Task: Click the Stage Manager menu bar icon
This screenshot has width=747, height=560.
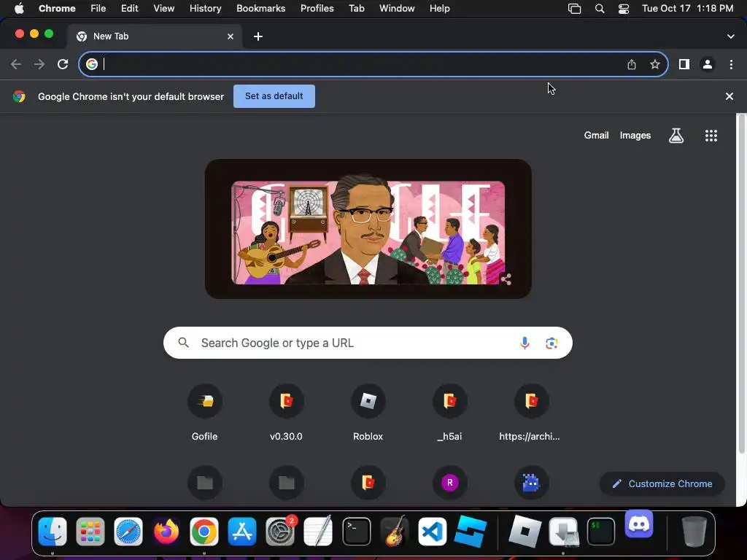Action: (575, 9)
